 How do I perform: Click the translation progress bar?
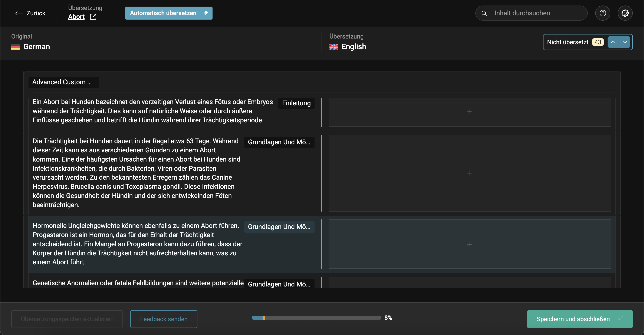click(x=316, y=318)
